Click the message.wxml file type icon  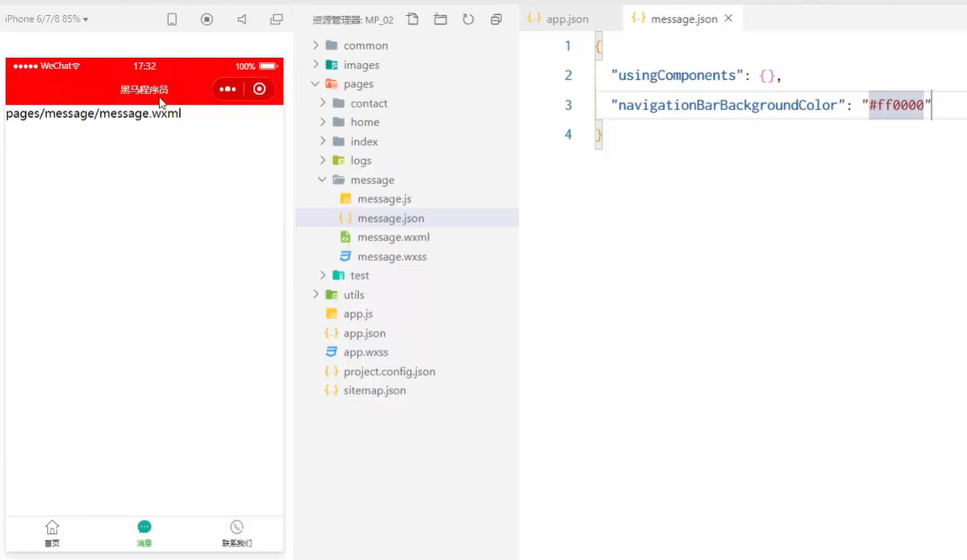[346, 237]
